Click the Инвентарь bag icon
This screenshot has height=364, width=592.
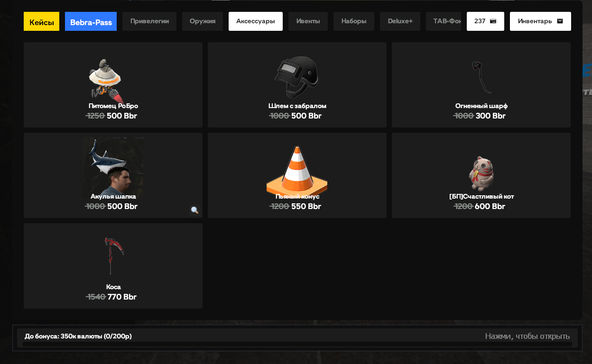(560, 21)
